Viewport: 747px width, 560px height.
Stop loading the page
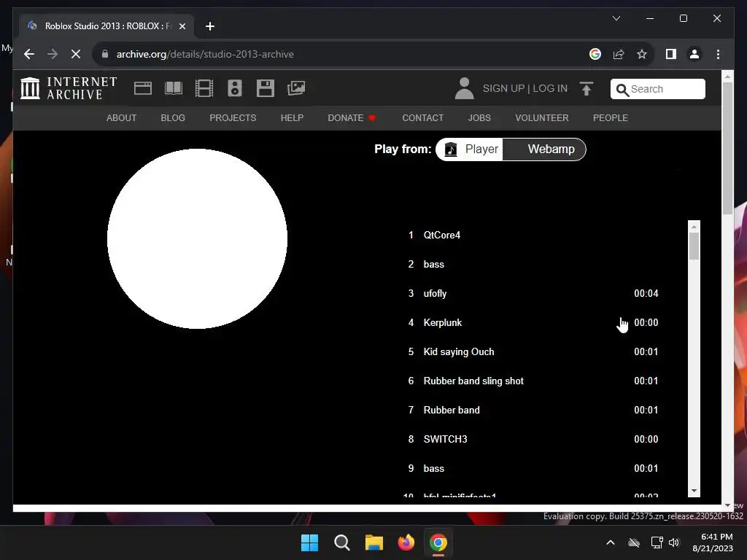(x=76, y=54)
